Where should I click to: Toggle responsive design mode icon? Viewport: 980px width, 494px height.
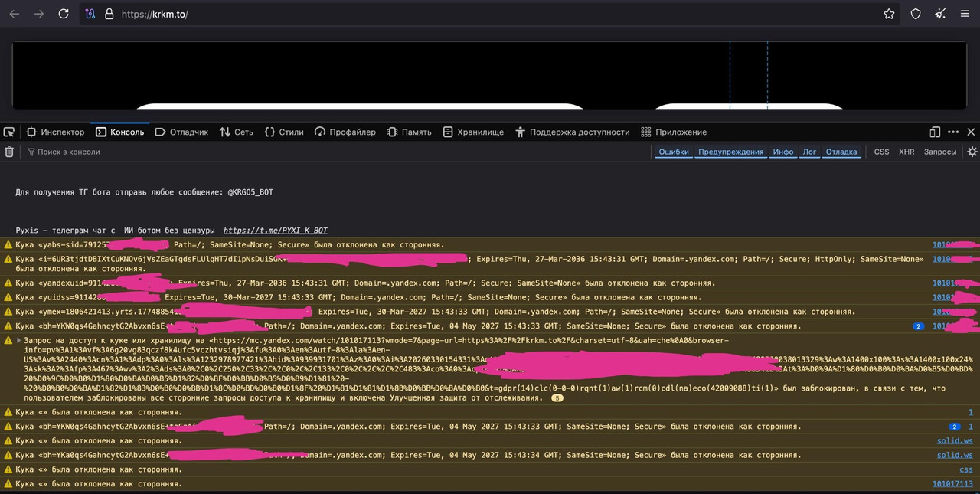[935, 132]
